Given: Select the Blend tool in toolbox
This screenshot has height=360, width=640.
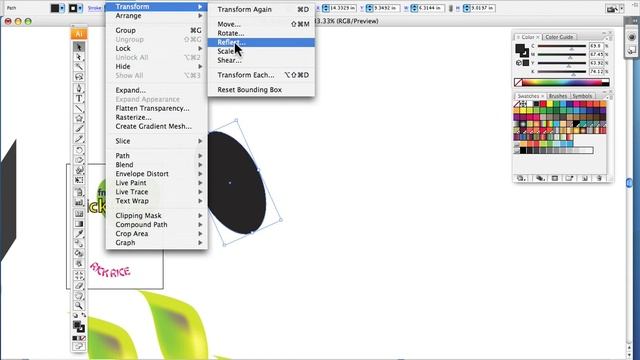Looking at the screenshot, I should pos(79,244).
